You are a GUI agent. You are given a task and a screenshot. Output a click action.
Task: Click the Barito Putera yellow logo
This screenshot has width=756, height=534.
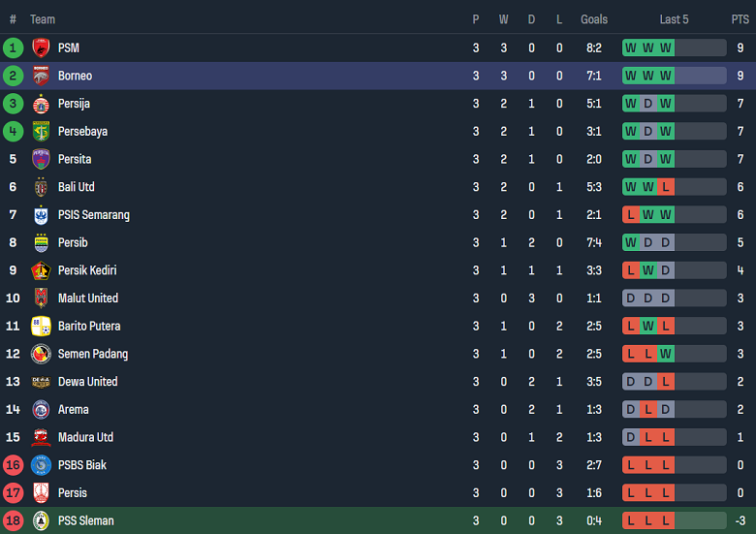pos(41,326)
